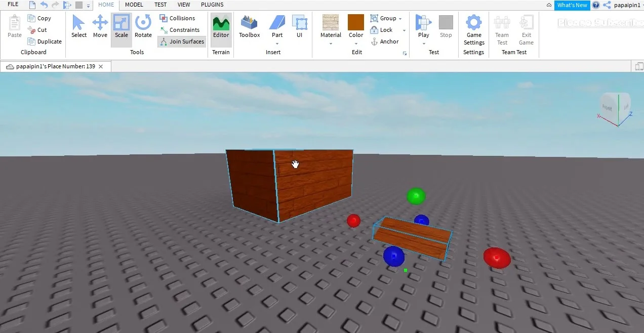
Task: Redo the last undone action
Action: [x=55, y=5]
